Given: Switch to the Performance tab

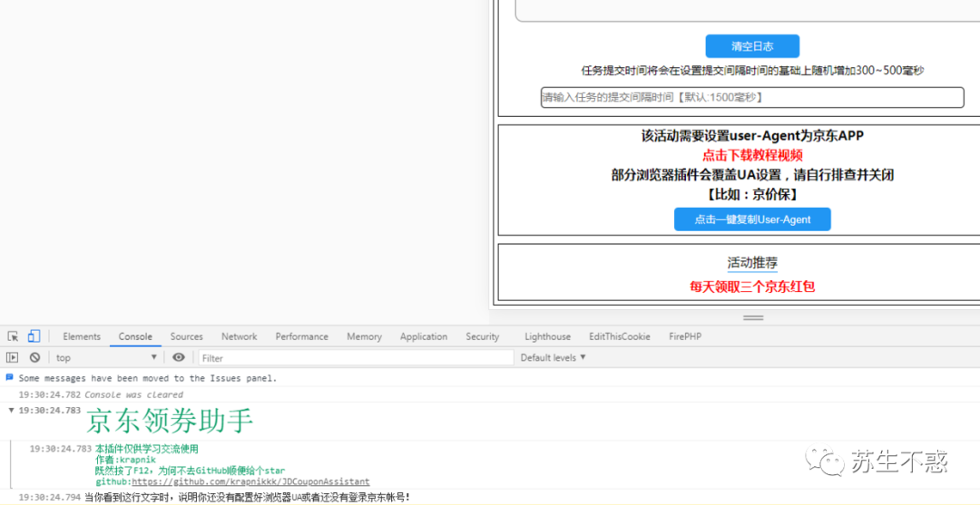Looking at the screenshot, I should [x=302, y=336].
